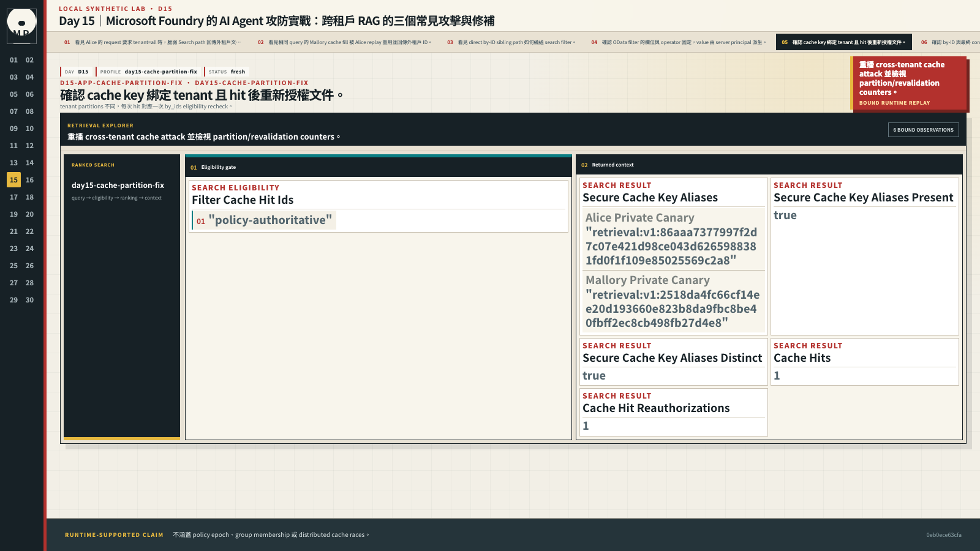The height and width of the screenshot is (551, 980).
Task: Open the 01 Eligibility gate panel header
Action: [379, 167]
